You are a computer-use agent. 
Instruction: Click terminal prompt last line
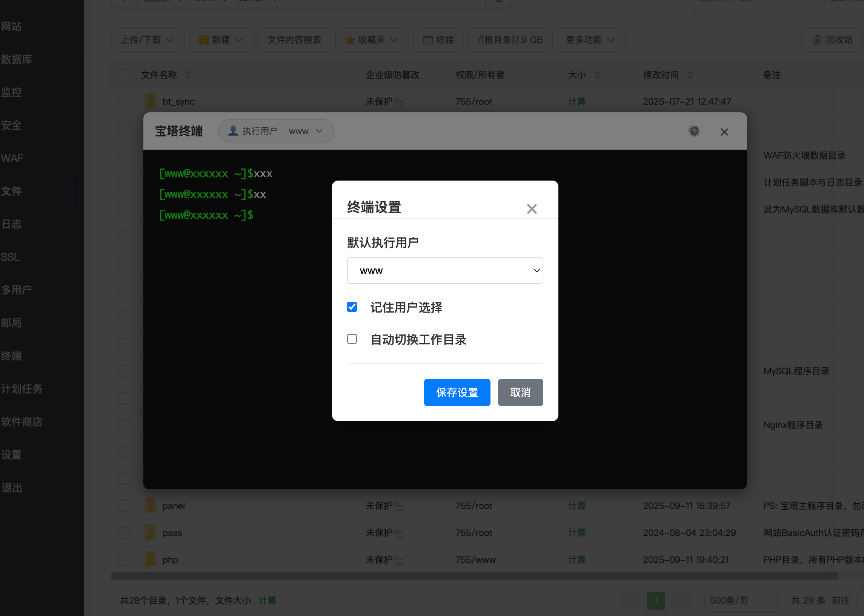click(x=206, y=215)
